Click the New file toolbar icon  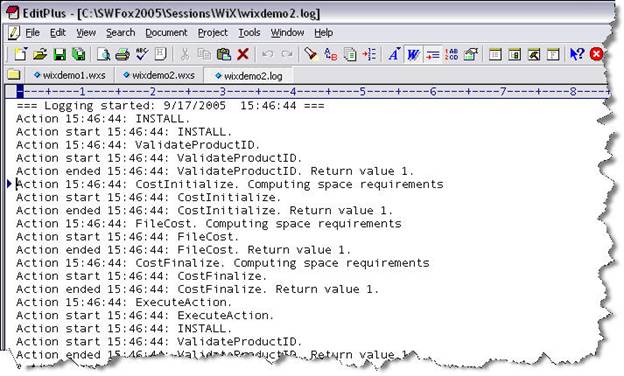[x=20, y=54]
